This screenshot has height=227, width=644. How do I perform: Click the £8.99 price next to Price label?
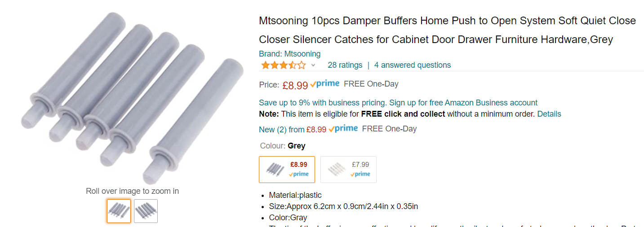pyautogui.click(x=295, y=85)
